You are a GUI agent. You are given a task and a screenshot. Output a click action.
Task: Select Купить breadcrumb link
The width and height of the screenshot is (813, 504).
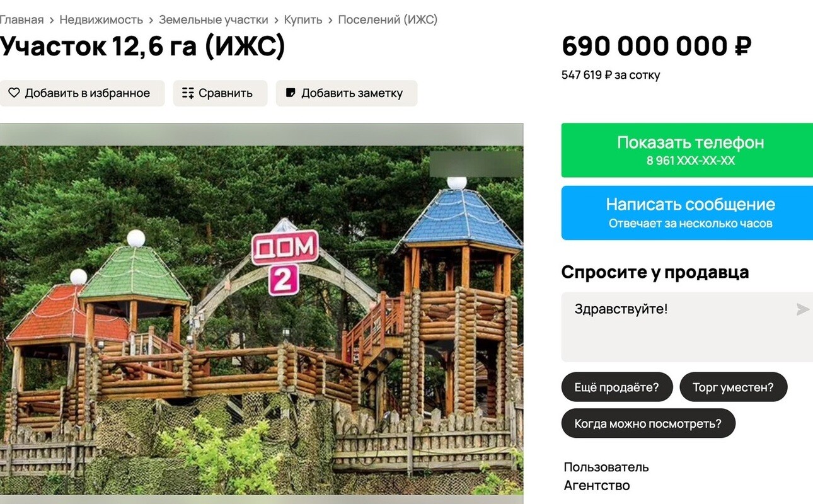click(x=303, y=20)
